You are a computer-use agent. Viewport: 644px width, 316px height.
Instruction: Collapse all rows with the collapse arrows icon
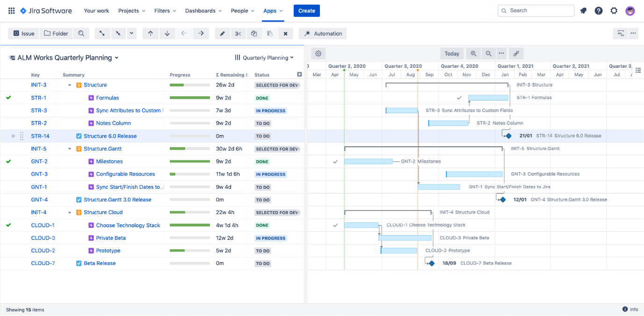pos(118,34)
